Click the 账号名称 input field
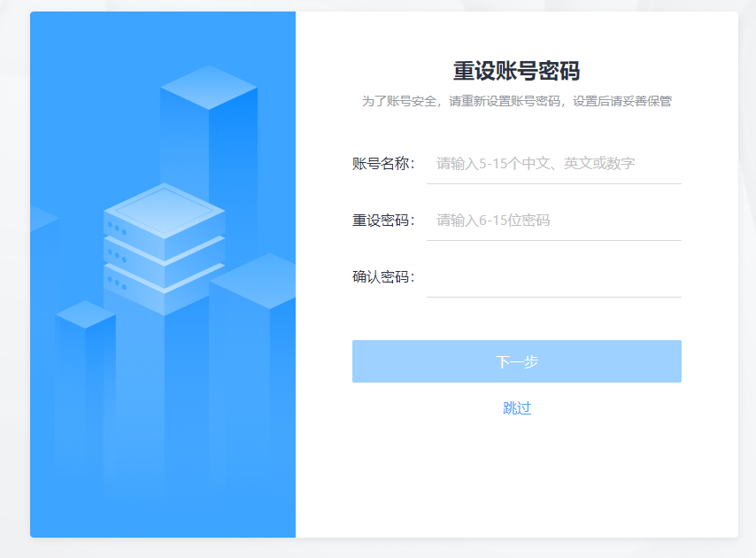Screen dimensions: 756x558 click(553, 164)
